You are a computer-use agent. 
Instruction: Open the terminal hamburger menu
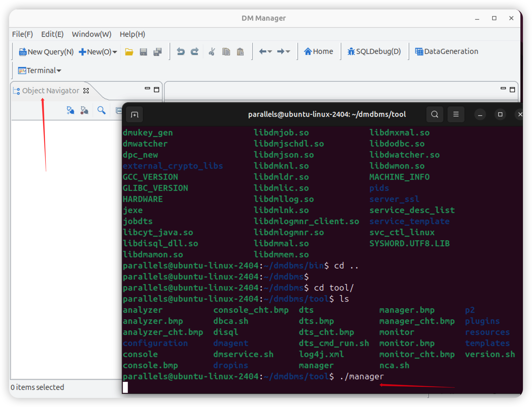[456, 114]
